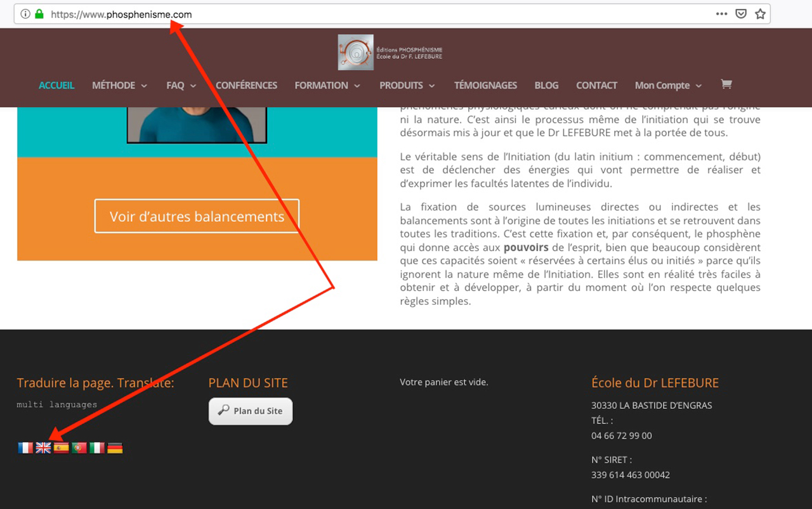This screenshot has width=812, height=509.
Task: Open the Mon Compte dropdown
Action: (x=667, y=86)
